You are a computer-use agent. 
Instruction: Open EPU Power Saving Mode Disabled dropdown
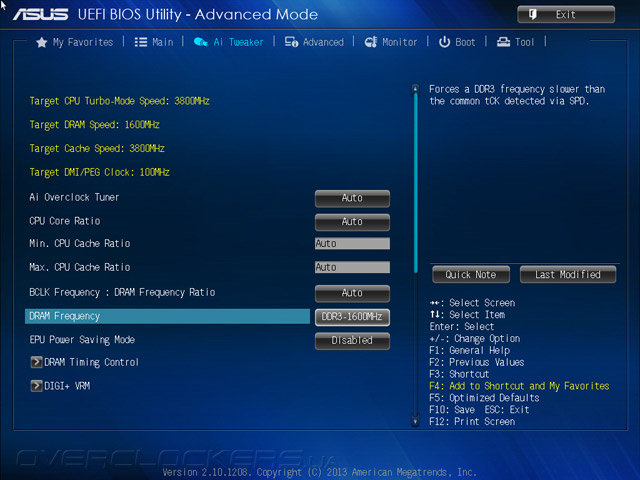click(x=352, y=341)
